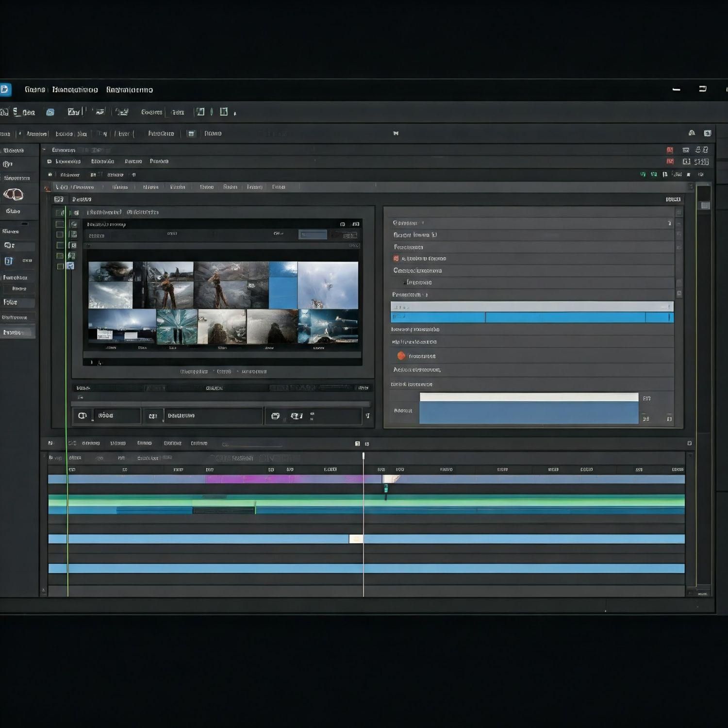Click the teal marker under the top track
Image resolution: width=728 pixels, height=728 pixels.
tap(386, 489)
